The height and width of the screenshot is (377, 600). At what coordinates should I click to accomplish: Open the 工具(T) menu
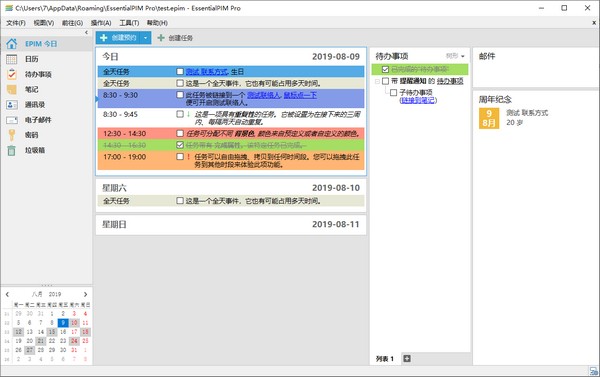click(129, 23)
